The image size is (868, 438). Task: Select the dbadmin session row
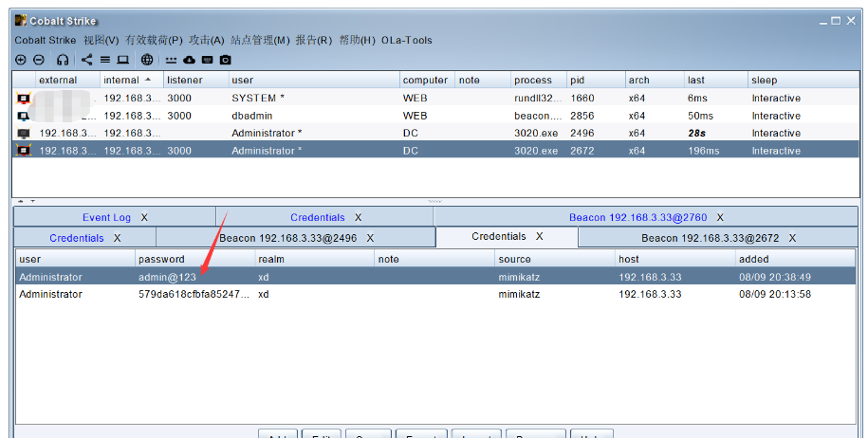click(x=435, y=116)
